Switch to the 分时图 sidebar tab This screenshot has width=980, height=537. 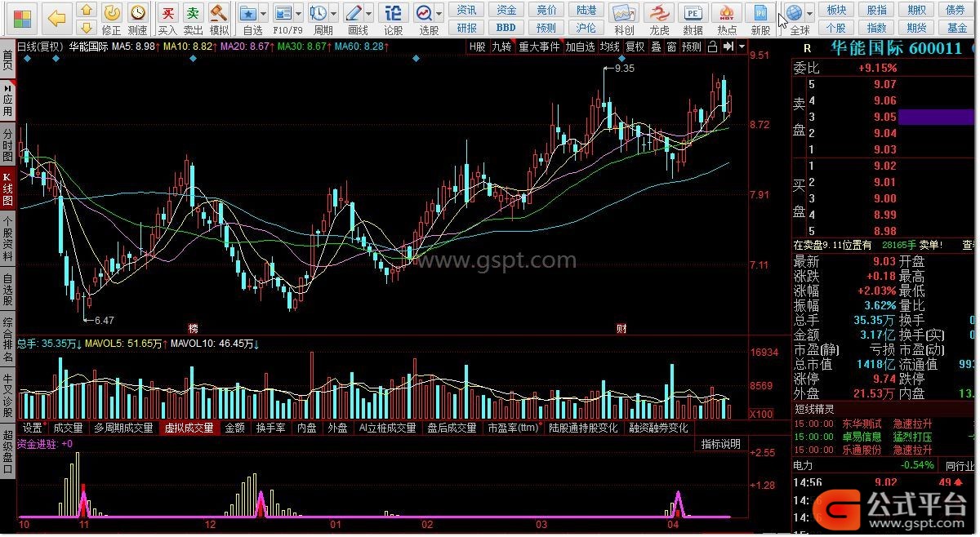8,144
